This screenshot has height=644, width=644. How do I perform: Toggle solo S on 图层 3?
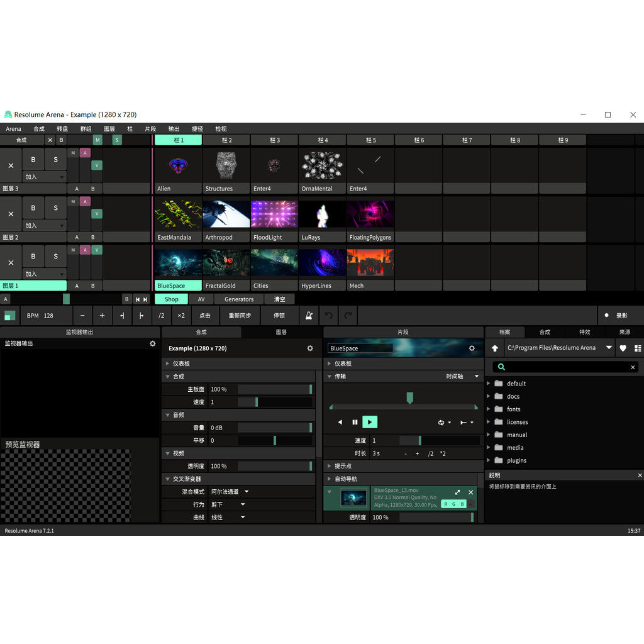(x=55, y=159)
